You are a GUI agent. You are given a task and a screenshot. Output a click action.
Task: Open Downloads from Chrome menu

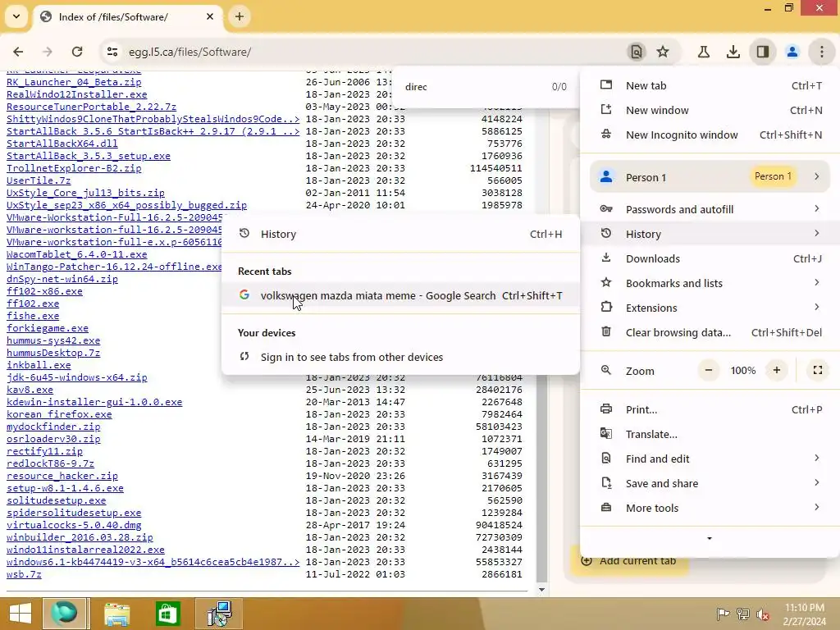point(710,258)
